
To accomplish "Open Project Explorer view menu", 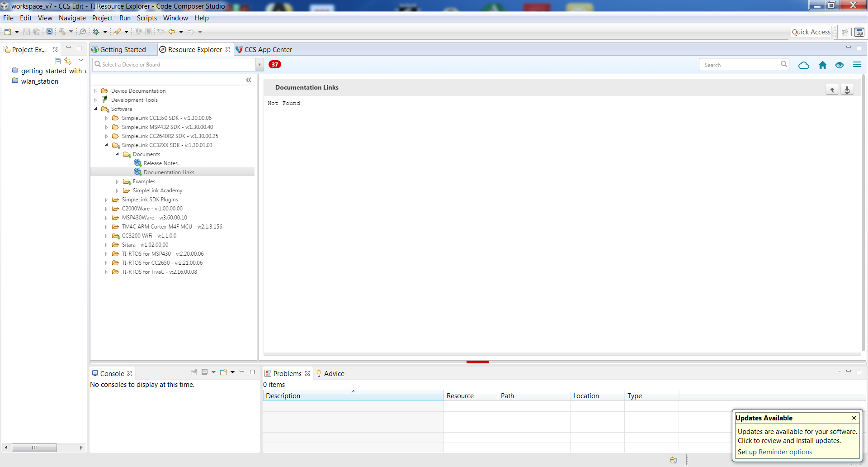I will point(81,60).
